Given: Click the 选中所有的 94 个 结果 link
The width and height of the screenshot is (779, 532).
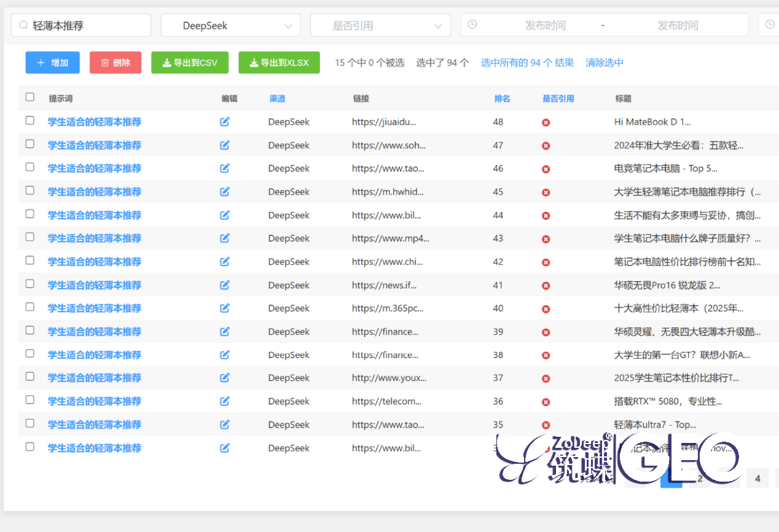Looking at the screenshot, I should click(527, 62).
